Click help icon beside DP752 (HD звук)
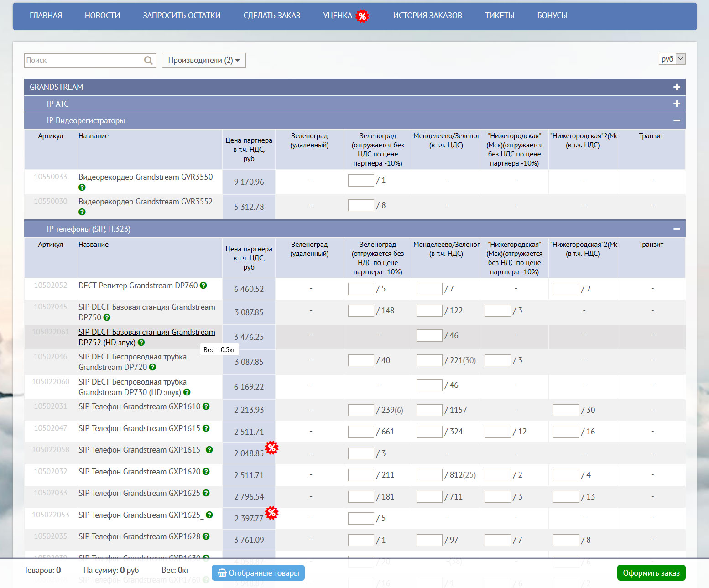 [x=141, y=343]
